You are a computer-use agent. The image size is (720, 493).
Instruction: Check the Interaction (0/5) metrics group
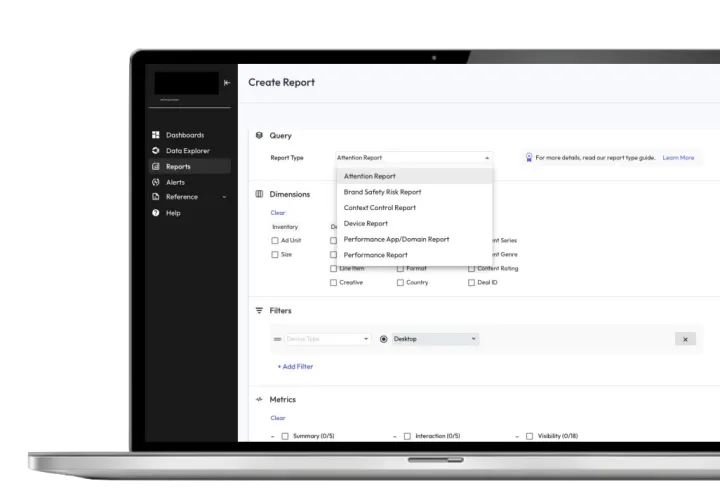click(407, 436)
